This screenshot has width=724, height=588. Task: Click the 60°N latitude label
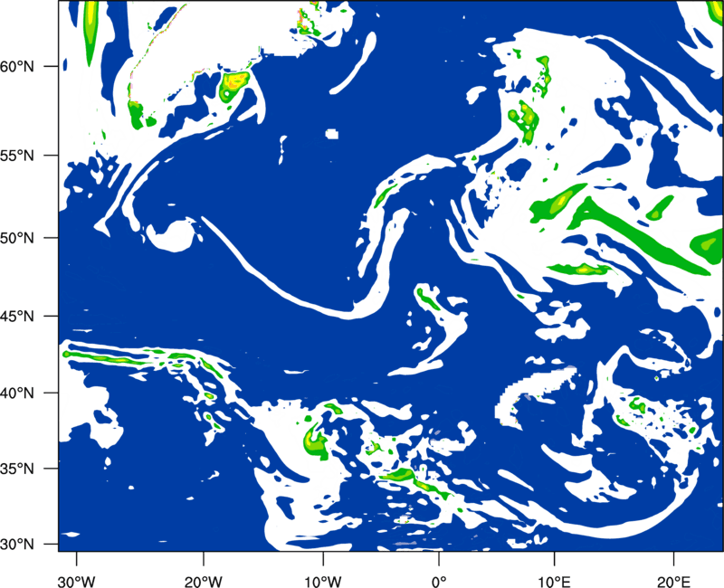point(17,66)
